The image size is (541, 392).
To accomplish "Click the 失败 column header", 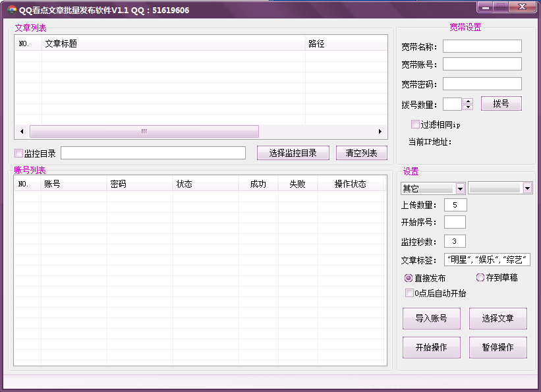I will [298, 184].
